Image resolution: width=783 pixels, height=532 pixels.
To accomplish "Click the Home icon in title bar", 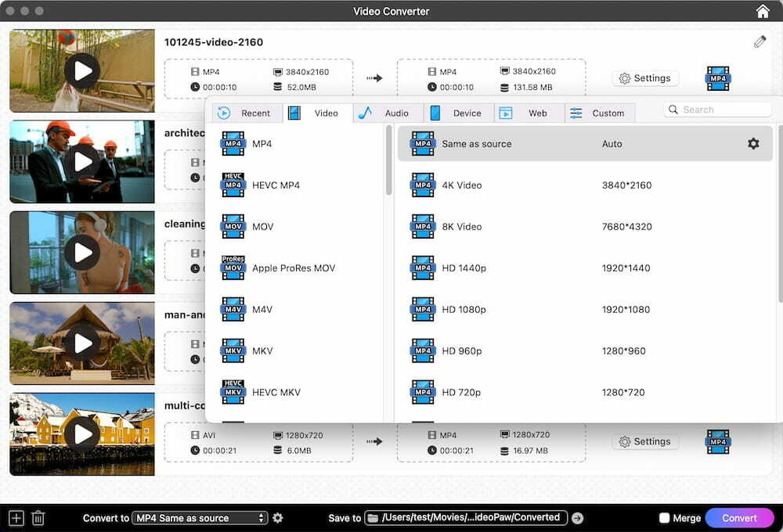I will point(763,11).
